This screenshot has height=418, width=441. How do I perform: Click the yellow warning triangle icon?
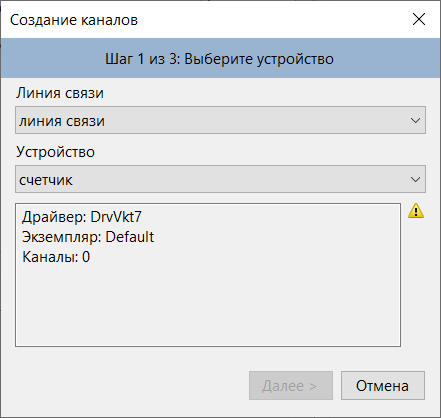(x=416, y=211)
